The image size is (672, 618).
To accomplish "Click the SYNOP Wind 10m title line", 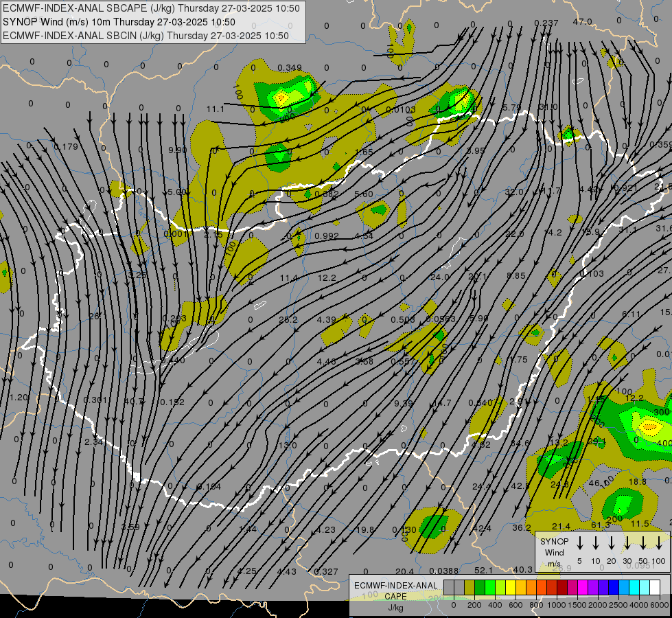I will 119,22.
